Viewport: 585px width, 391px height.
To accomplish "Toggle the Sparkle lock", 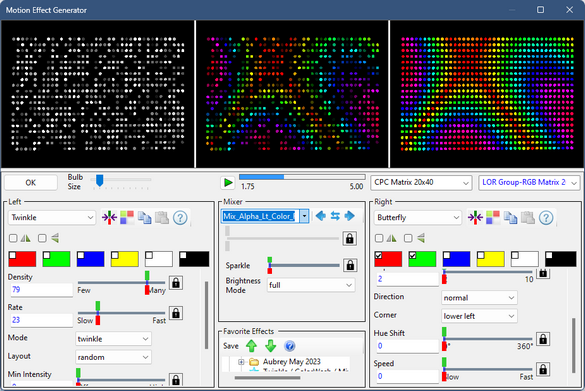I will point(350,265).
